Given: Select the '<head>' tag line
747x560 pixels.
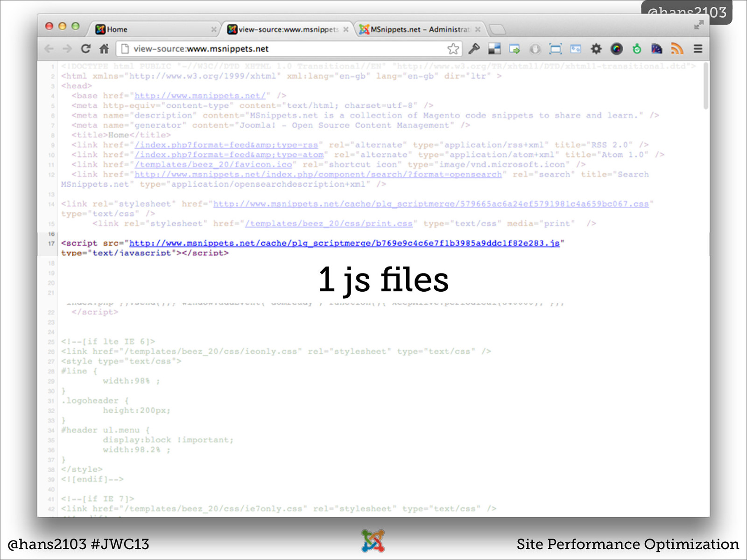Looking at the screenshot, I should coord(77,86).
